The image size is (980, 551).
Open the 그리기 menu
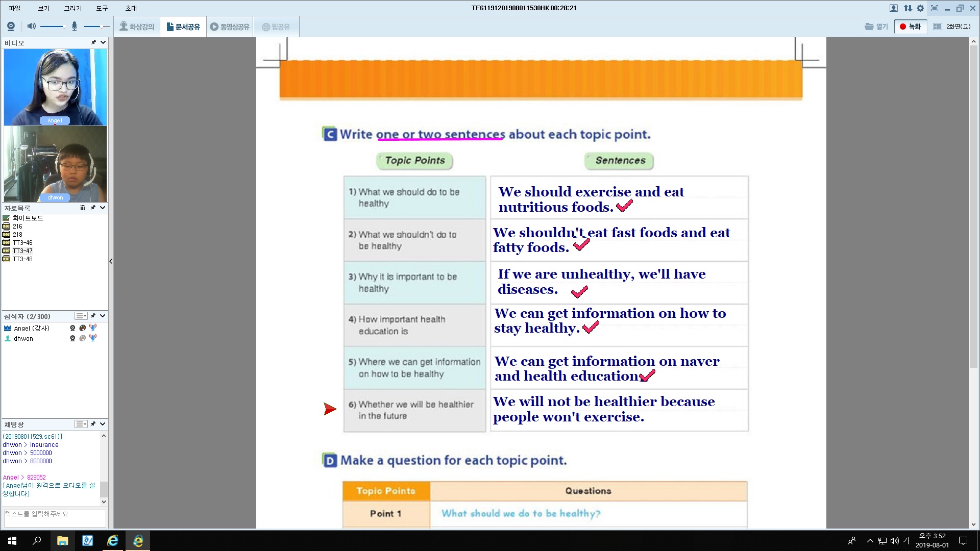[x=72, y=8]
